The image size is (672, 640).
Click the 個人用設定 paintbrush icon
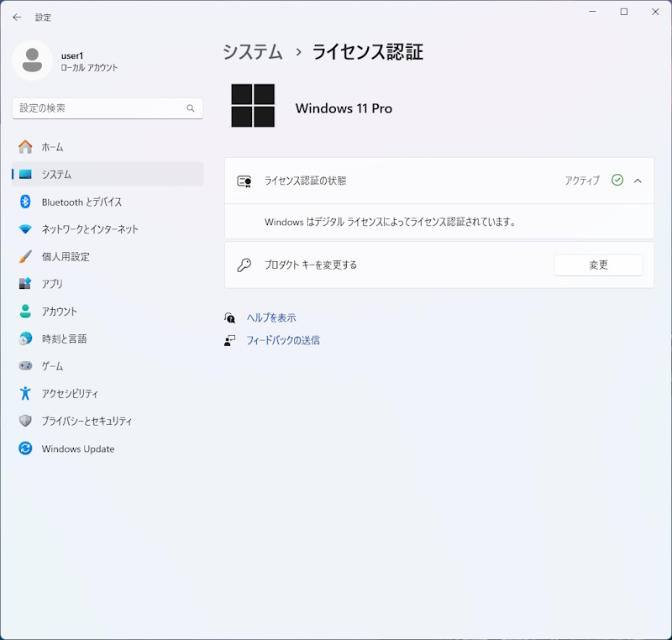click(x=25, y=257)
